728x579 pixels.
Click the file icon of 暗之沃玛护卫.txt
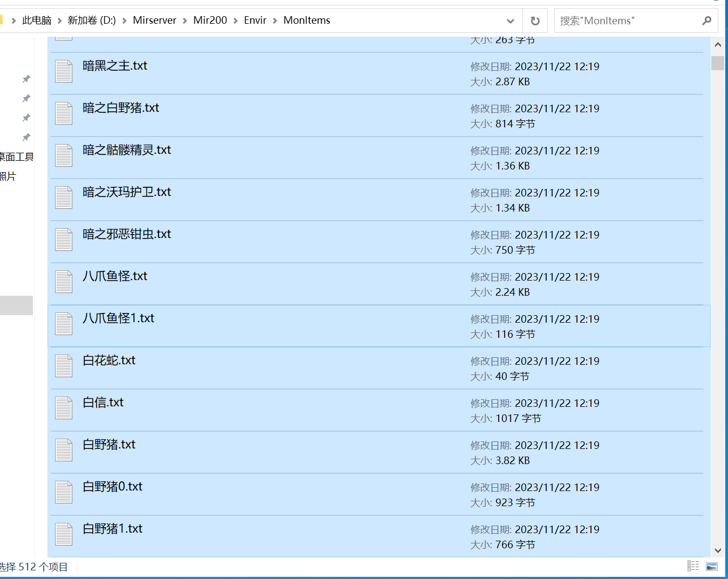click(x=64, y=197)
